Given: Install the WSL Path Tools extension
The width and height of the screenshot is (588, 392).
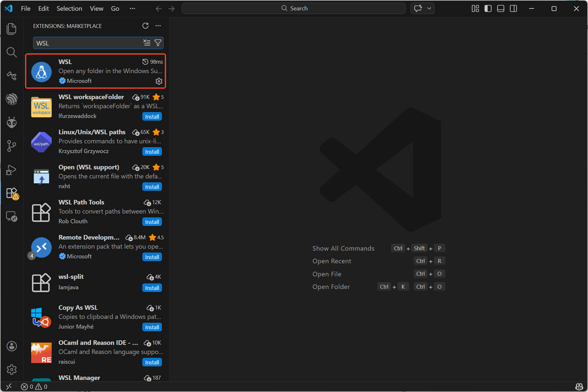Looking at the screenshot, I should coord(152,222).
